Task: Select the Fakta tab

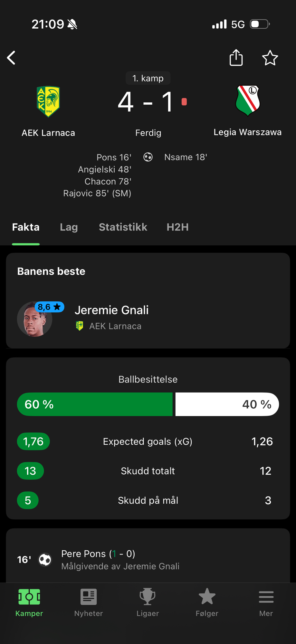Action: pyautogui.click(x=26, y=227)
